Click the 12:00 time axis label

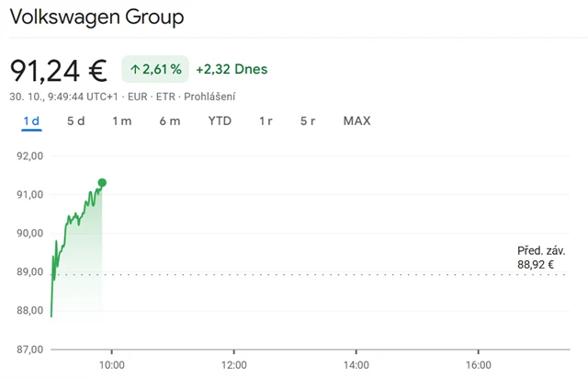pos(234,364)
